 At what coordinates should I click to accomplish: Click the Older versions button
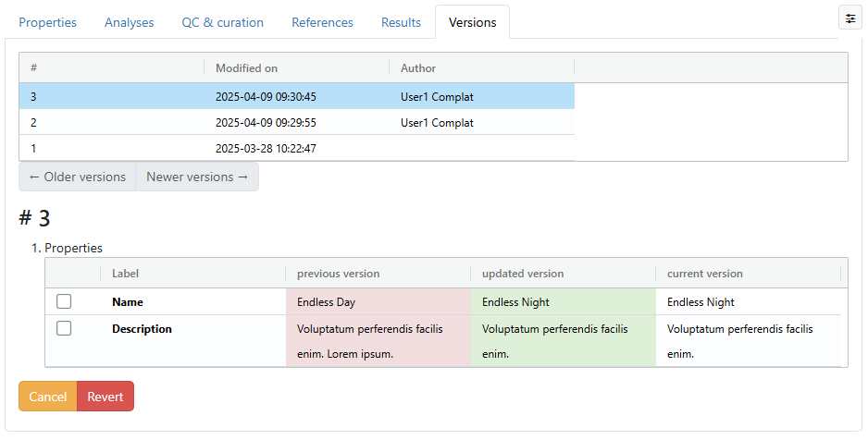78,177
